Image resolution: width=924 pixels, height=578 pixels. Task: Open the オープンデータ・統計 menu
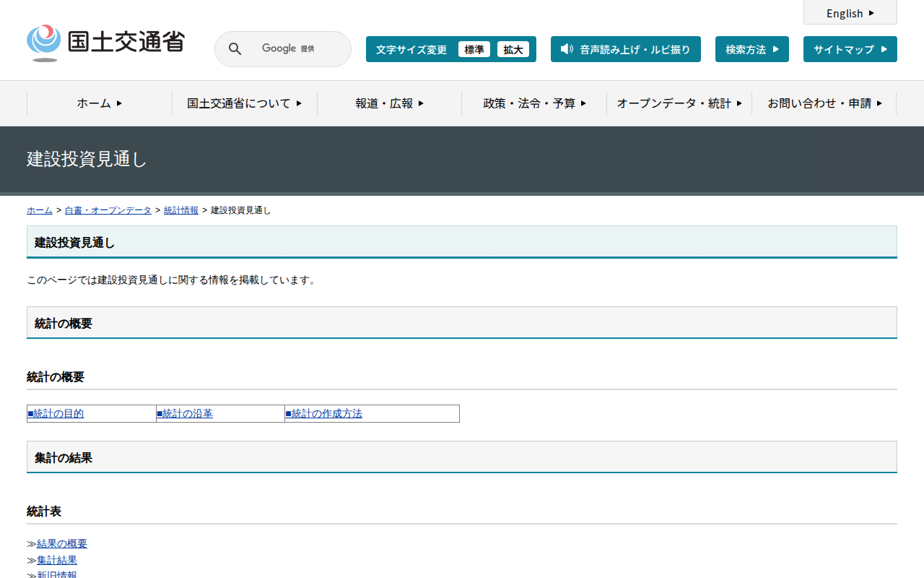[679, 103]
